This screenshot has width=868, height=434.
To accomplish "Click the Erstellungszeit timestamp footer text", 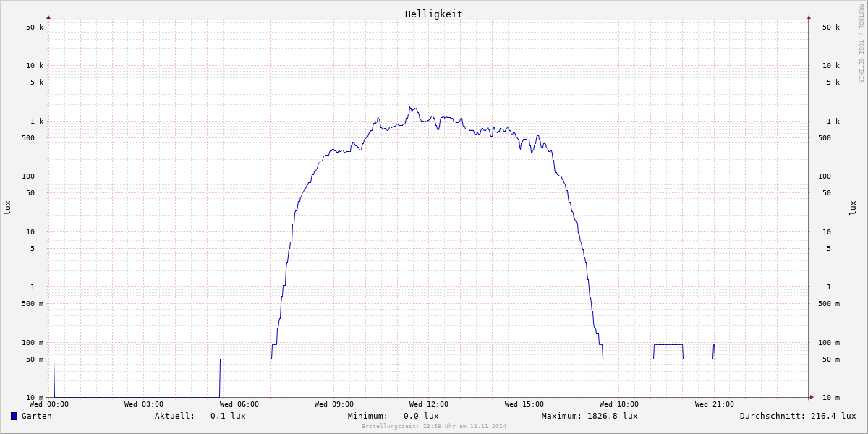I will [x=434, y=426].
